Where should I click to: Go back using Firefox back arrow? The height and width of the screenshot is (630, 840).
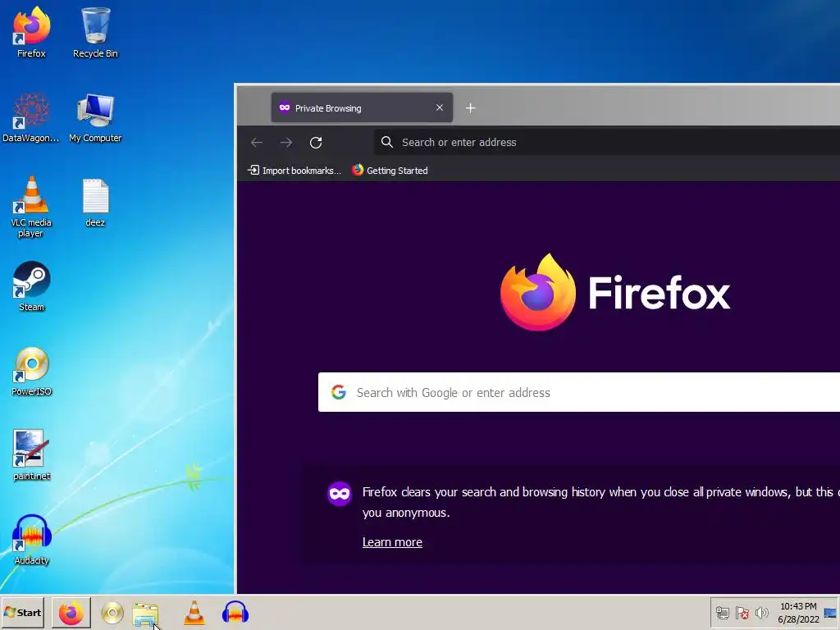point(257,143)
